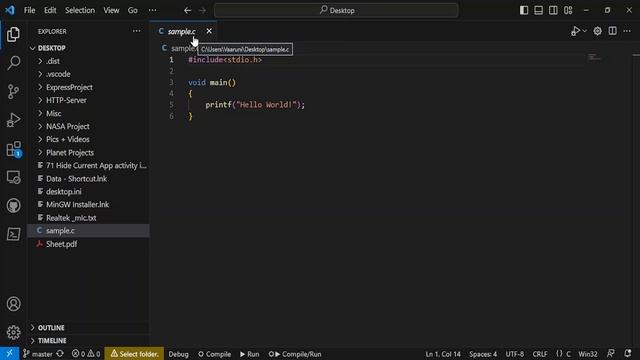Click the feedback person icon in status bar
The height and width of the screenshot is (360, 640).
click(611, 353)
